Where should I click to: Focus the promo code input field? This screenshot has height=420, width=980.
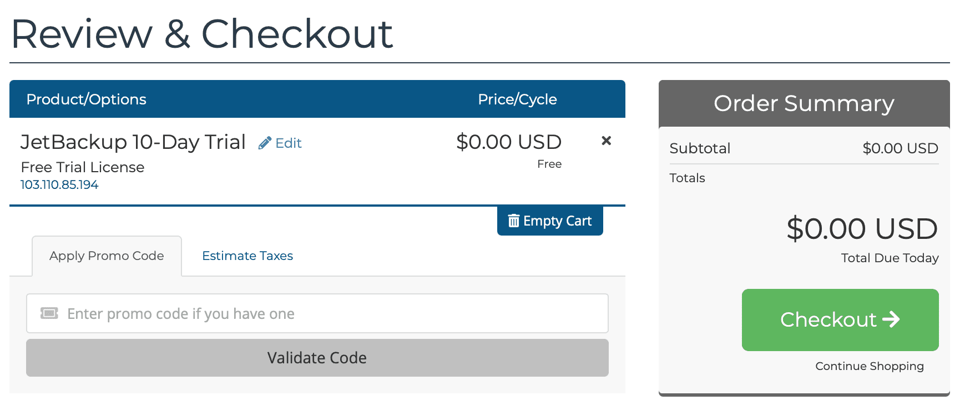pos(333,313)
